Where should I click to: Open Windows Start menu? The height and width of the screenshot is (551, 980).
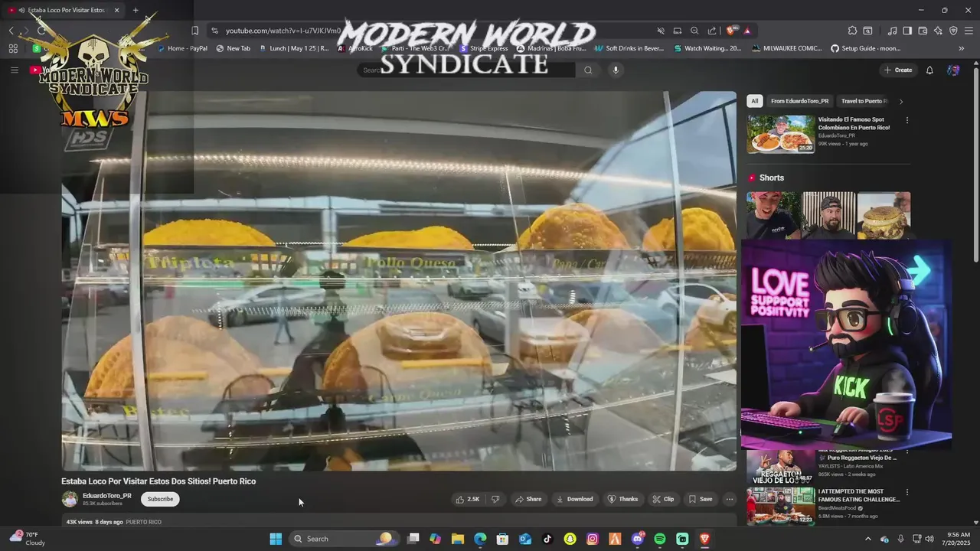[276, 539]
